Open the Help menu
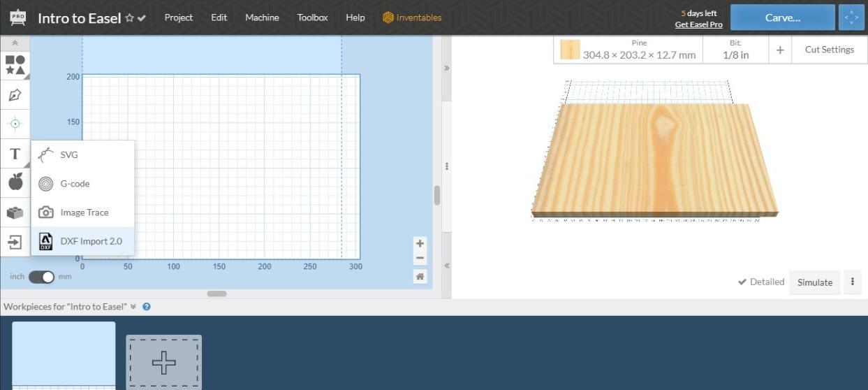Image resolution: width=868 pixels, height=390 pixels. tap(355, 17)
